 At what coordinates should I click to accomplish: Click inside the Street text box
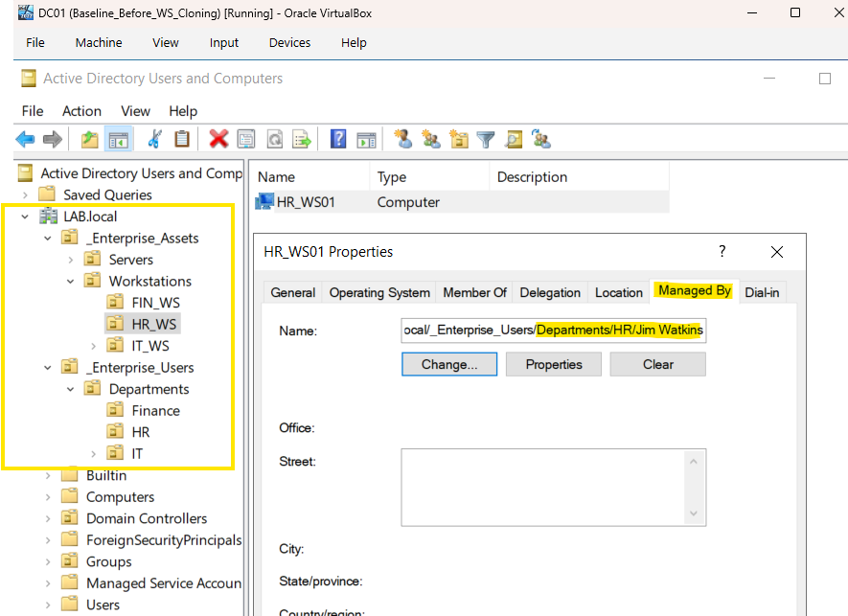542,488
